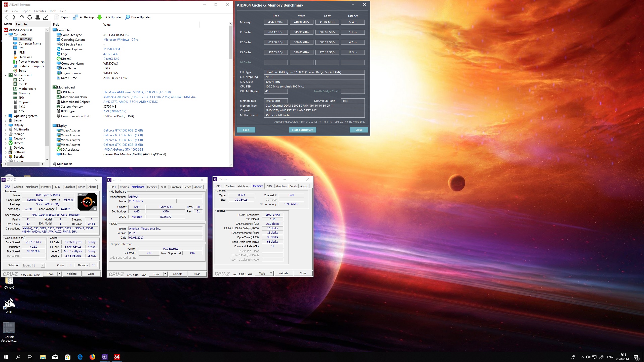Open Task View on taskbar
644x362 pixels.
[x=30, y=357]
